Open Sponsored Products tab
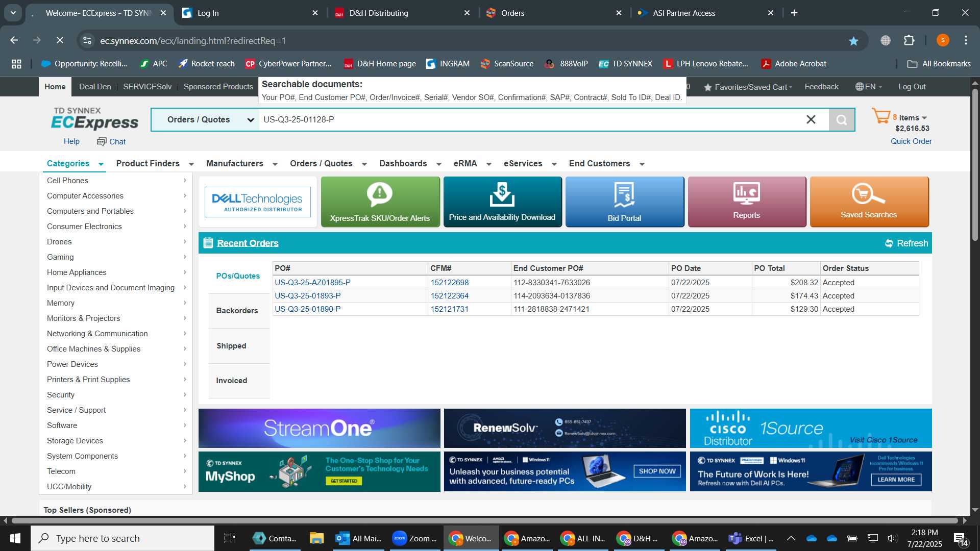The width and height of the screenshot is (980, 551). click(x=218, y=87)
